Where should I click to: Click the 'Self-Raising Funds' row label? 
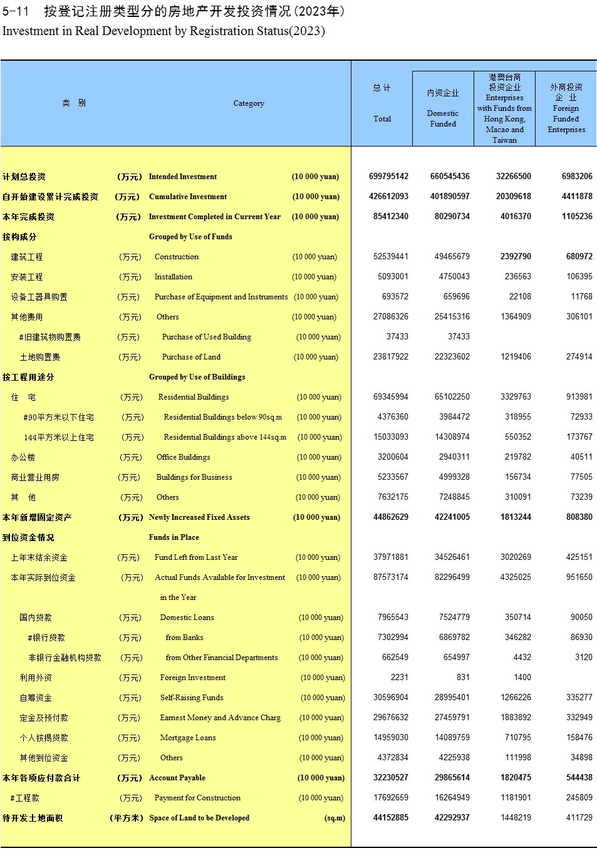coord(192,698)
